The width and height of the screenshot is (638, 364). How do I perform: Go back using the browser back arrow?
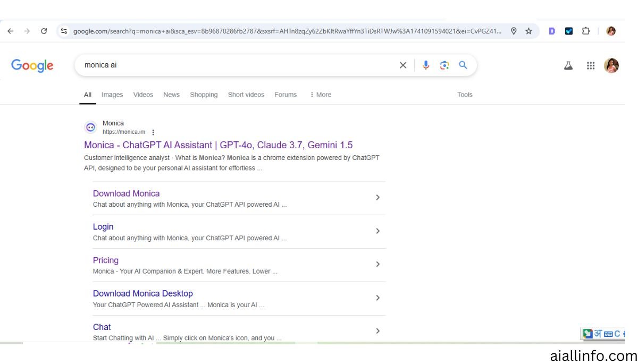[x=10, y=31]
